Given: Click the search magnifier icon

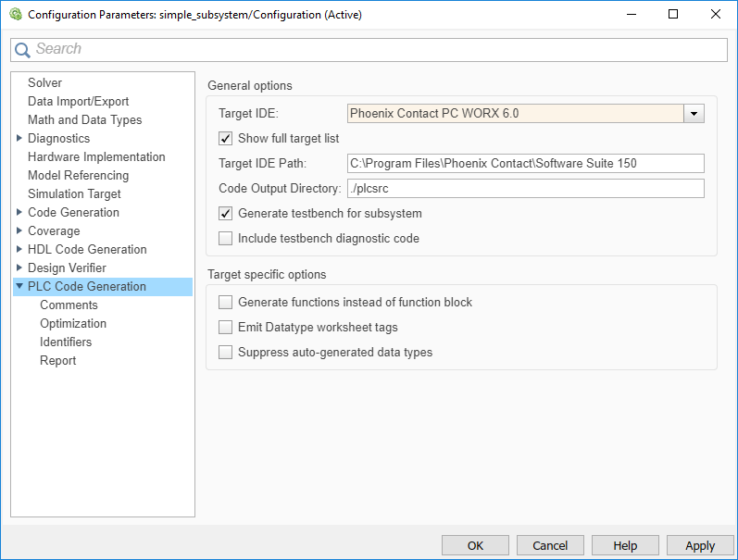Looking at the screenshot, I should (x=23, y=50).
